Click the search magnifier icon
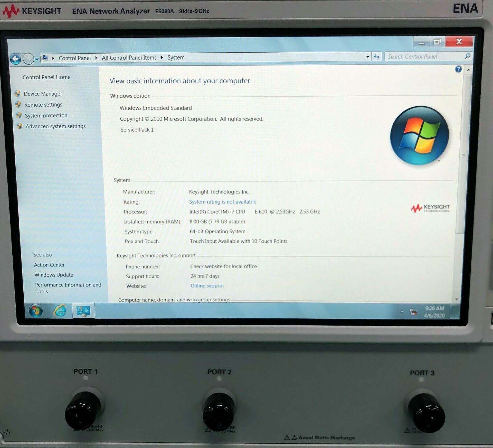Viewport: 493px width, 448px height. point(468,56)
